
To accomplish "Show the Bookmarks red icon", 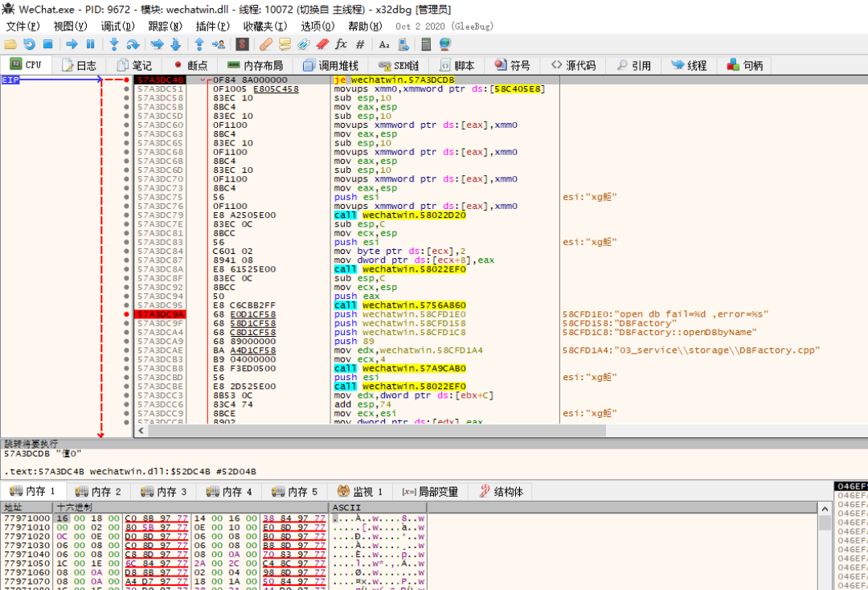I will [x=322, y=44].
